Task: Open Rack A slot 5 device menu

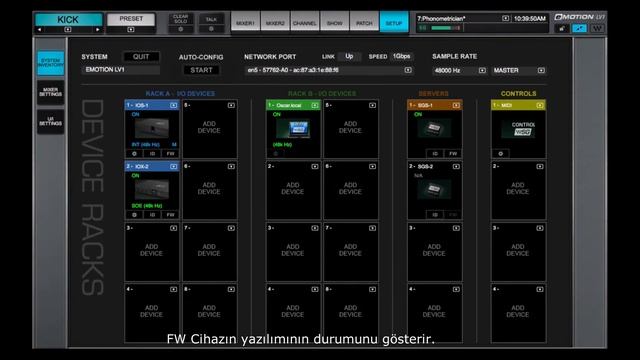Action: pos(231,105)
